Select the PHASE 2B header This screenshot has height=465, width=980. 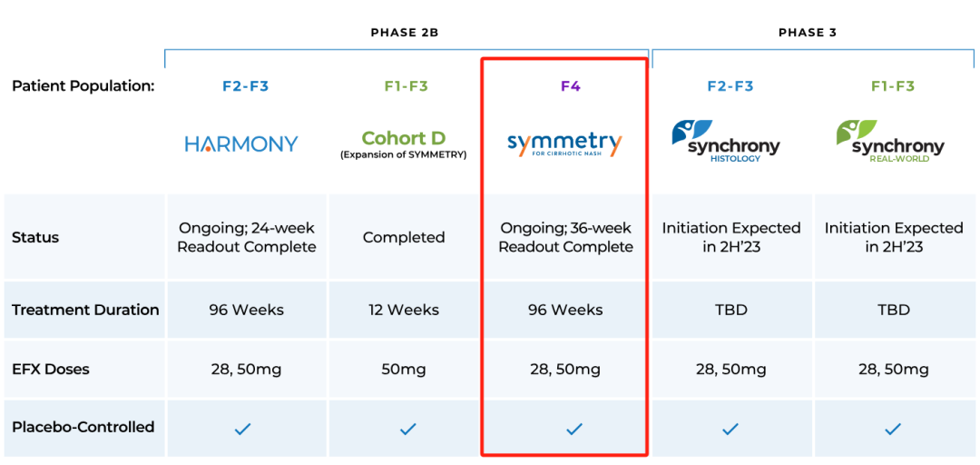405,33
